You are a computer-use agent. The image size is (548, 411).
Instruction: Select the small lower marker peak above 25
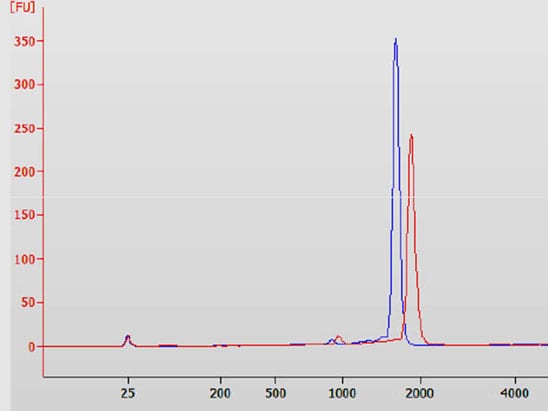click(x=128, y=338)
